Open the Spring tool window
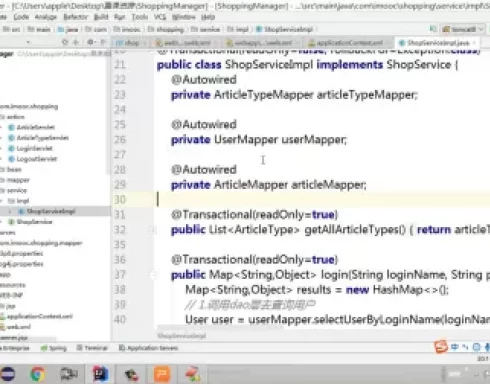The width and height of the screenshot is (490, 384). [54, 348]
